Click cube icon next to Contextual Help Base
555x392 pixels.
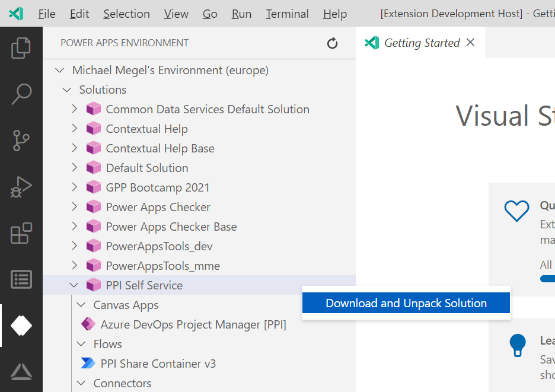94,148
